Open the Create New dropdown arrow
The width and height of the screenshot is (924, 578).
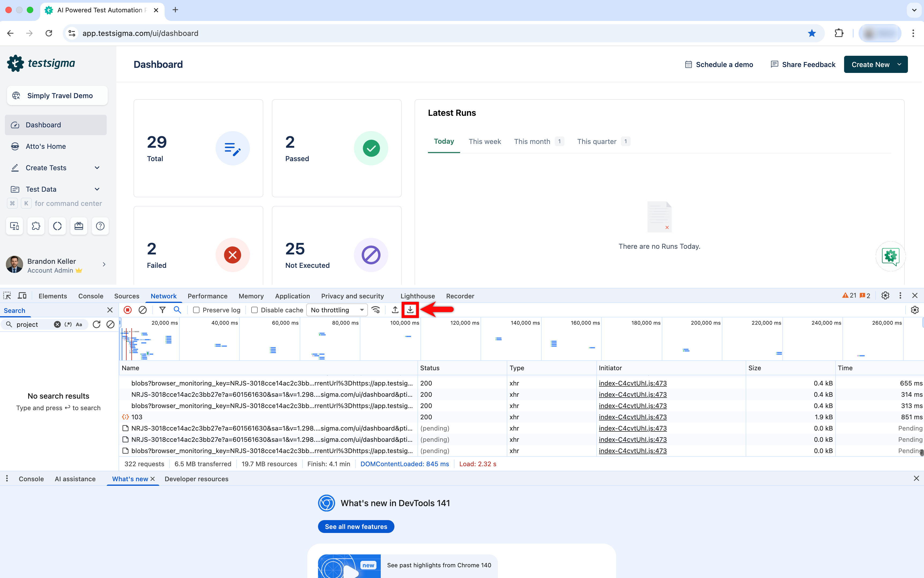[900, 64]
